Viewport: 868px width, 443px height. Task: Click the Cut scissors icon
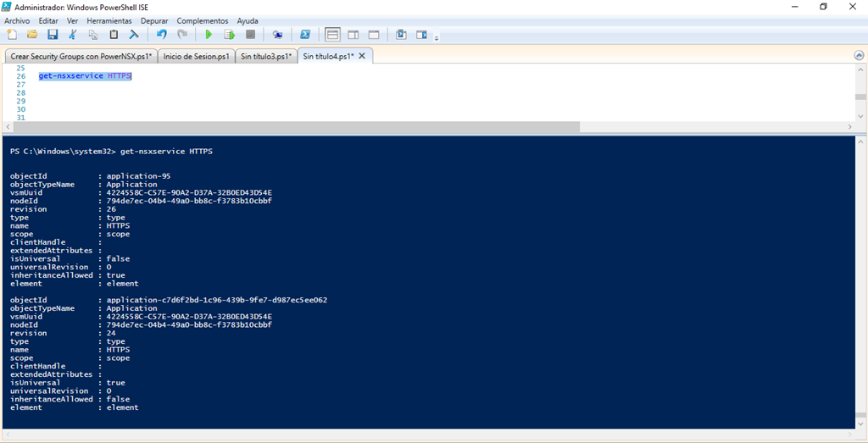(x=73, y=35)
